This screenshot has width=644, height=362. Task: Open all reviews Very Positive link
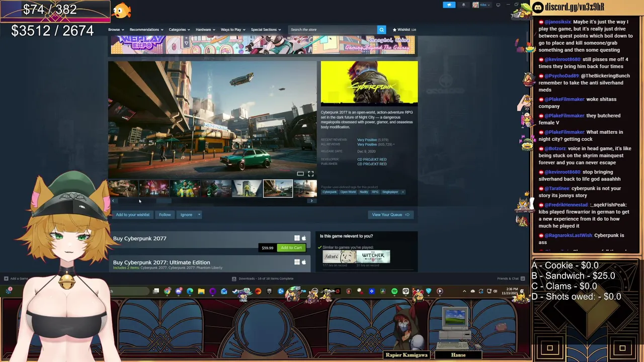pos(367,144)
